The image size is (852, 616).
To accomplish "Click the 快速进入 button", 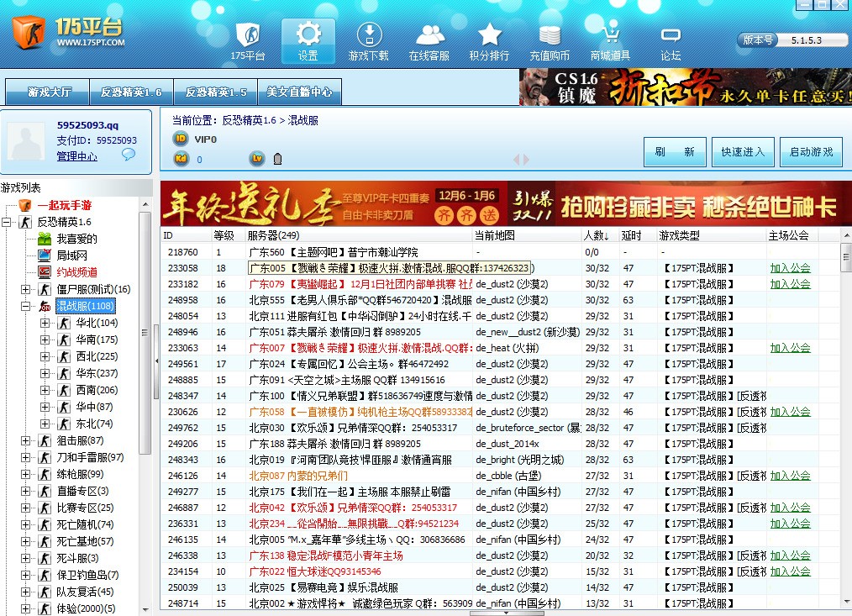I will (743, 152).
